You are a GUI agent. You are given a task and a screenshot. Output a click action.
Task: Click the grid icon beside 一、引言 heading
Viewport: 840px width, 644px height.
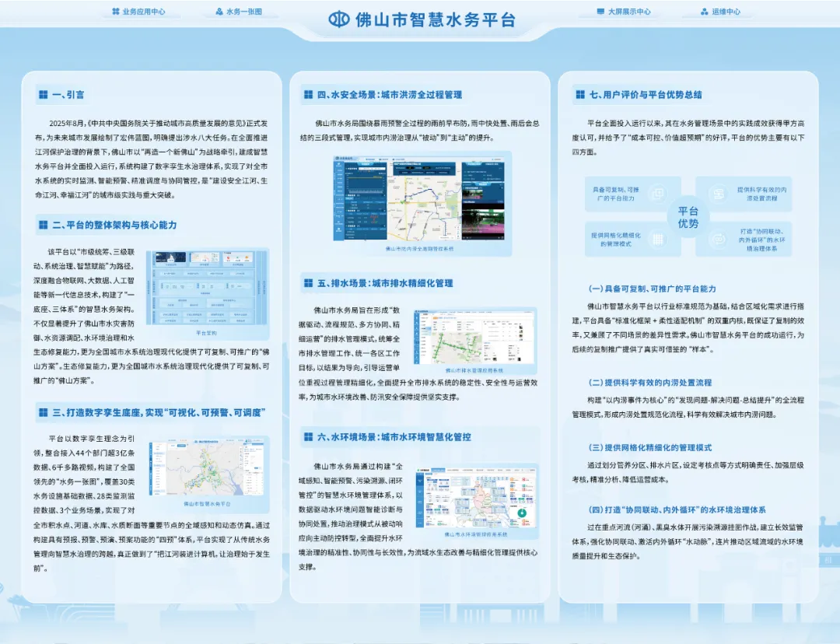(x=43, y=95)
